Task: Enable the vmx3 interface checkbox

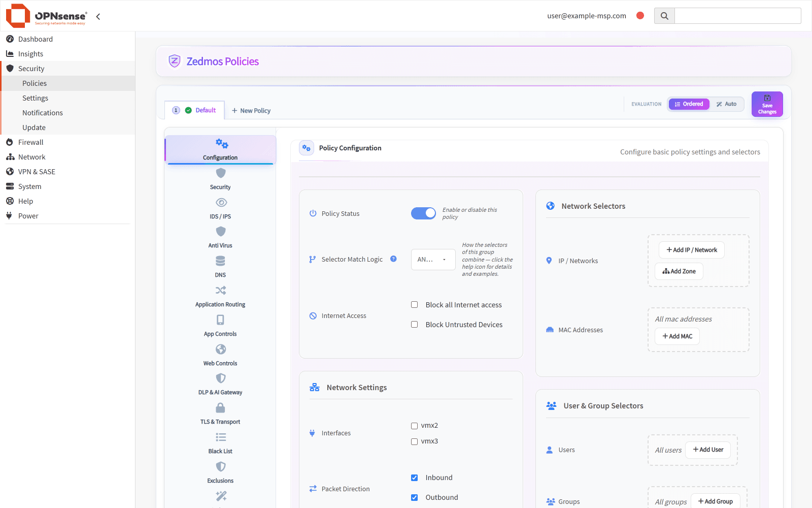Action: (x=415, y=441)
